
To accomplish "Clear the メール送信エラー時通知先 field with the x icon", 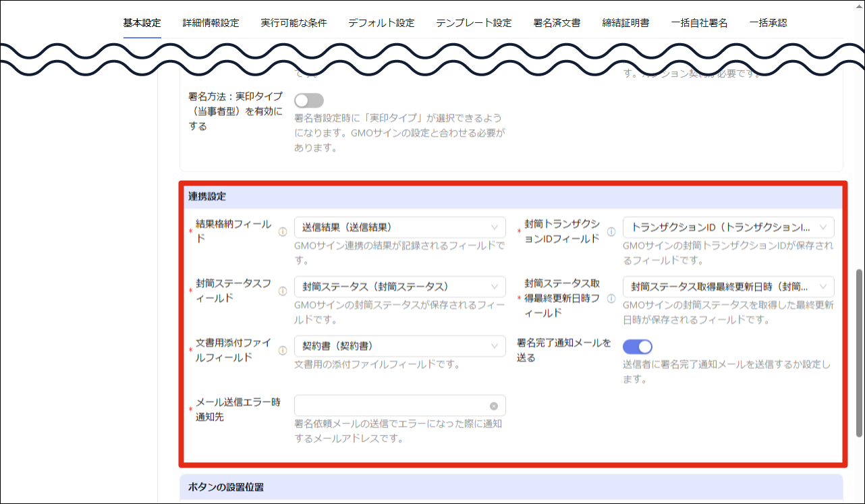I will (494, 405).
